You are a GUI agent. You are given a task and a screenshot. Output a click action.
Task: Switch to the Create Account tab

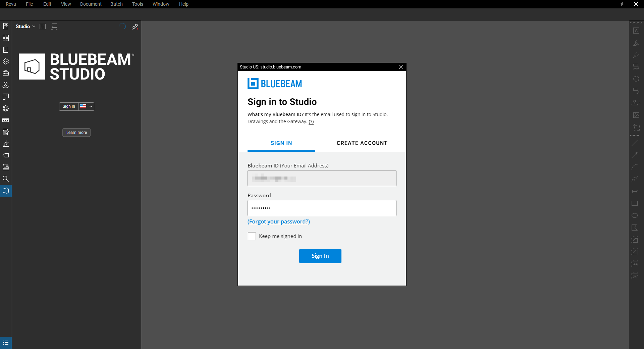362,143
